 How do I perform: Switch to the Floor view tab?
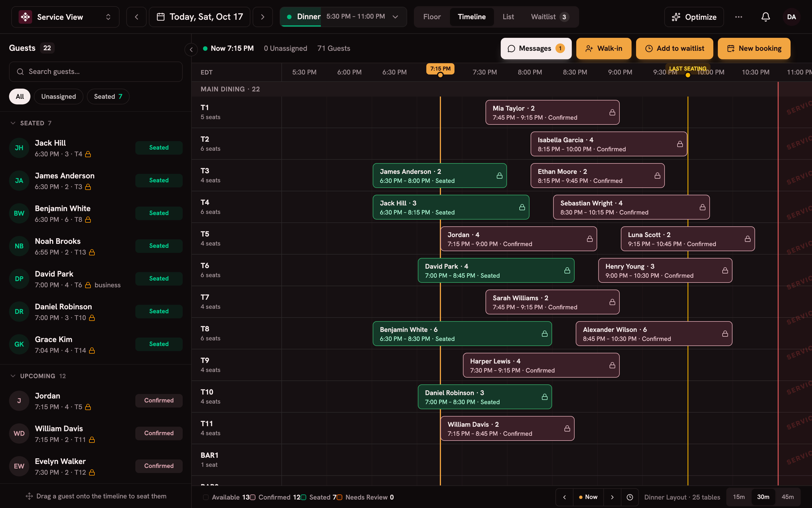coord(432,17)
